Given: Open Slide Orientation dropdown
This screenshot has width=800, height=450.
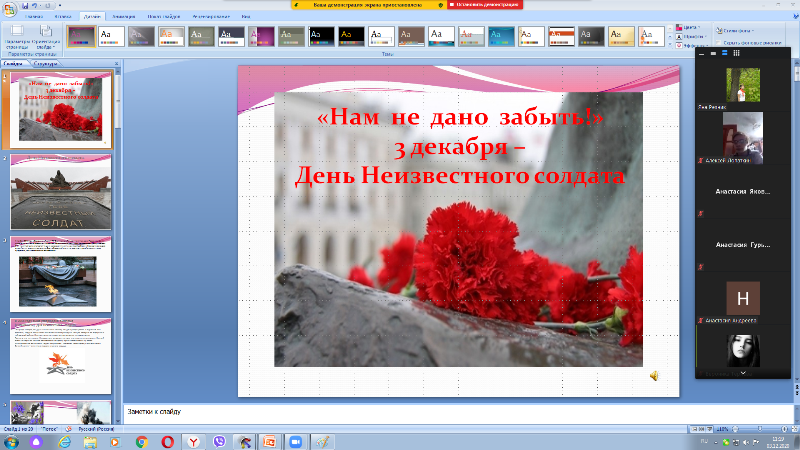Looking at the screenshot, I should pyautogui.click(x=46, y=37).
